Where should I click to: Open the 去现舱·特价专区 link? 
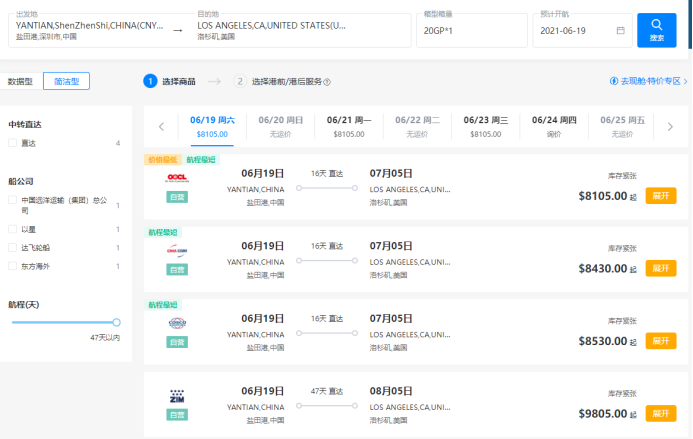pyautogui.click(x=645, y=81)
